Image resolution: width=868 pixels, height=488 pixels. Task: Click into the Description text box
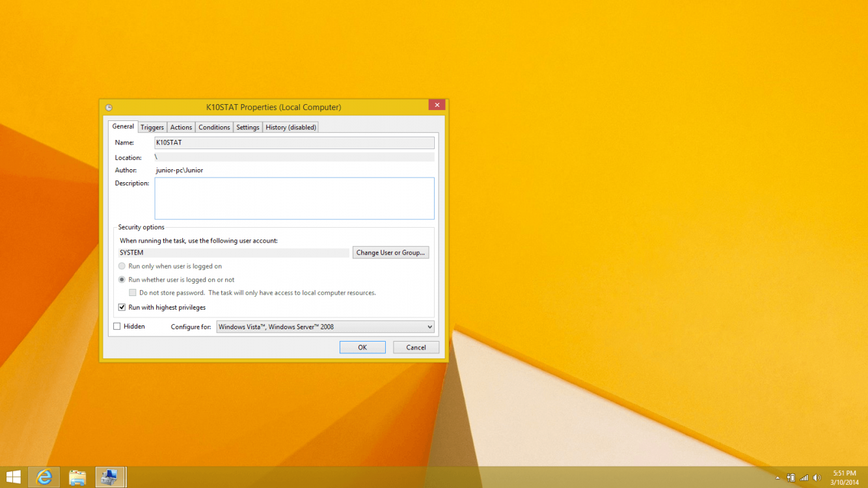click(294, 198)
